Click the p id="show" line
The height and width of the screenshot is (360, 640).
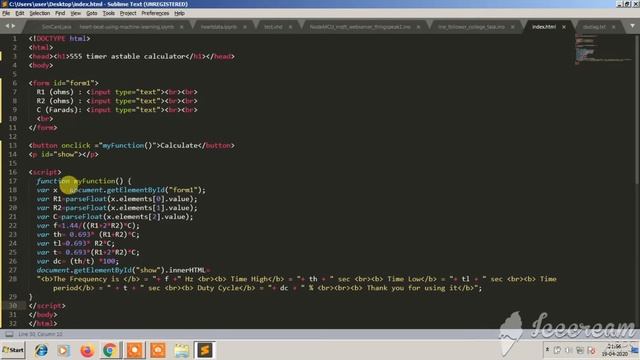[64, 154]
